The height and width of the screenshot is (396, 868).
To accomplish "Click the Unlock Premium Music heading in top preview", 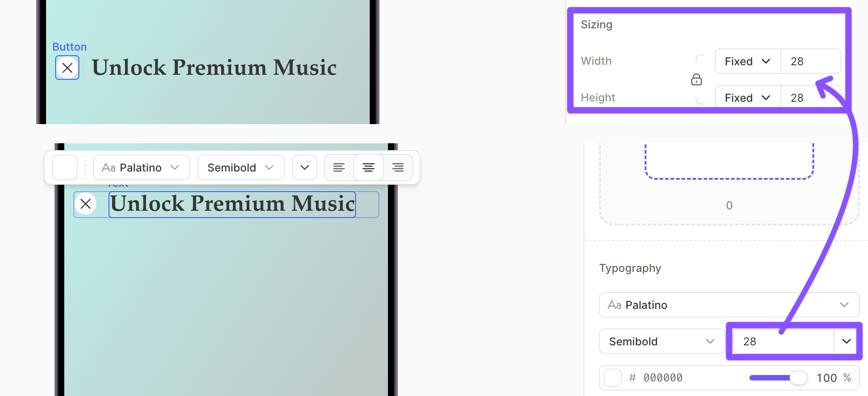I will coord(214,68).
